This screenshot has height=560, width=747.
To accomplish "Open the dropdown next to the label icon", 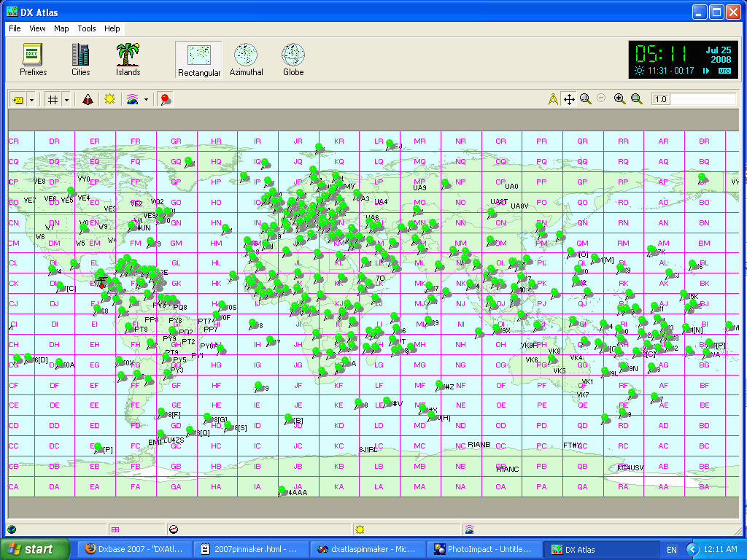I will click(31, 98).
